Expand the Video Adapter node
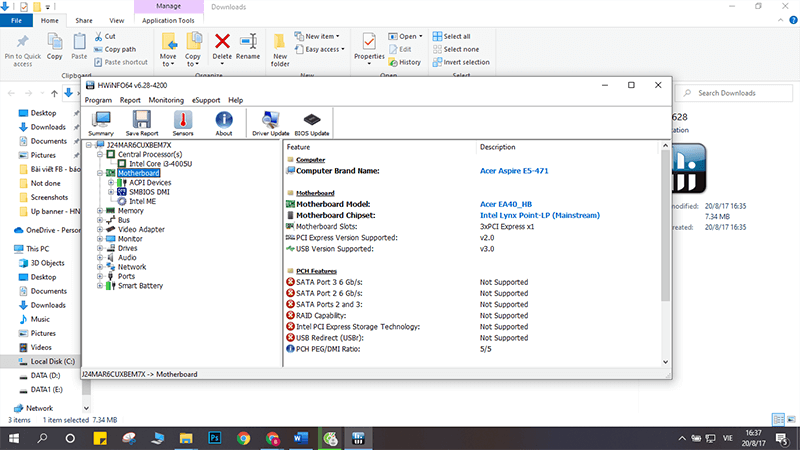The height and width of the screenshot is (450, 800). click(x=100, y=230)
